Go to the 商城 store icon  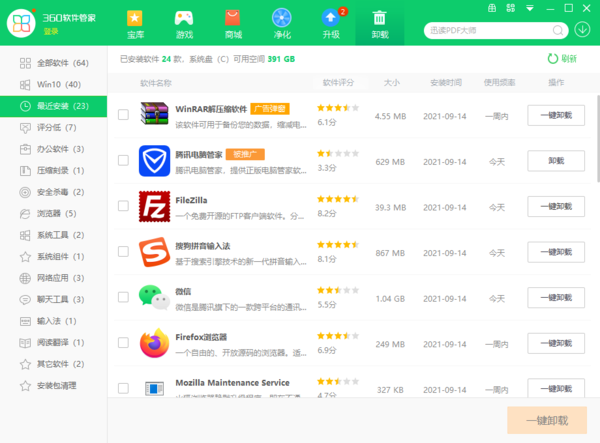(x=233, y=24)
